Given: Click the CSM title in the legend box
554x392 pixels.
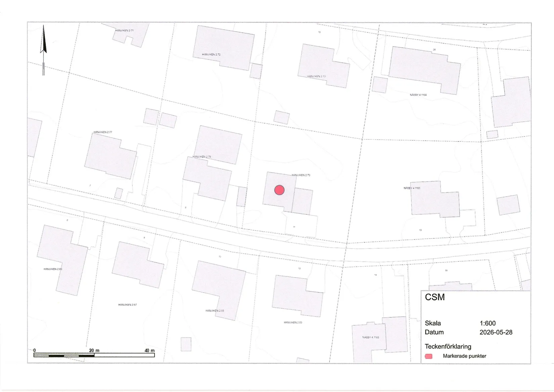Looking at the screenshot, I should pos(435,297).
